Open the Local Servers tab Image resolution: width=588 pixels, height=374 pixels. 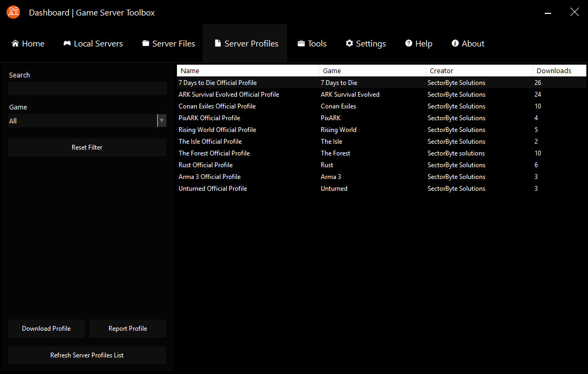pos(93,43)
